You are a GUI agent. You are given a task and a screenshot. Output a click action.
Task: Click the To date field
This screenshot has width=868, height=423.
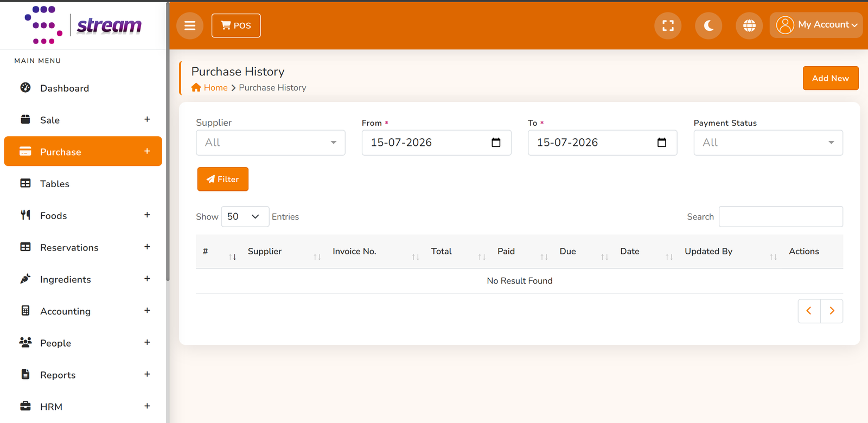click(x=603, y=143)
